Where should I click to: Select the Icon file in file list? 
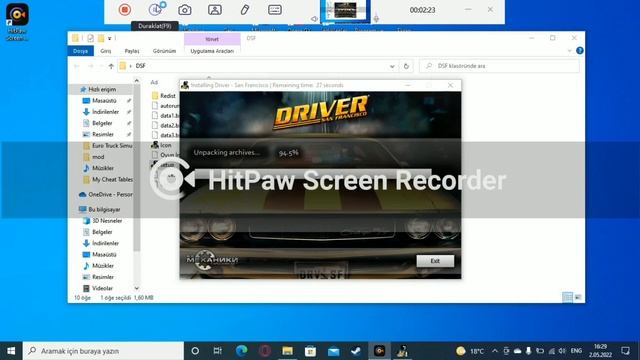pyautogui.click(x=166, y=145)
